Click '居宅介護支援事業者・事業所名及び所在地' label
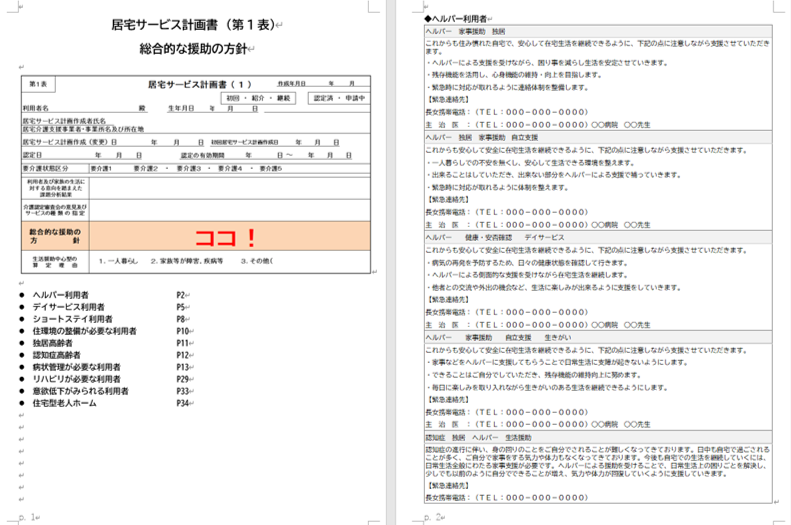 (83, 129)
